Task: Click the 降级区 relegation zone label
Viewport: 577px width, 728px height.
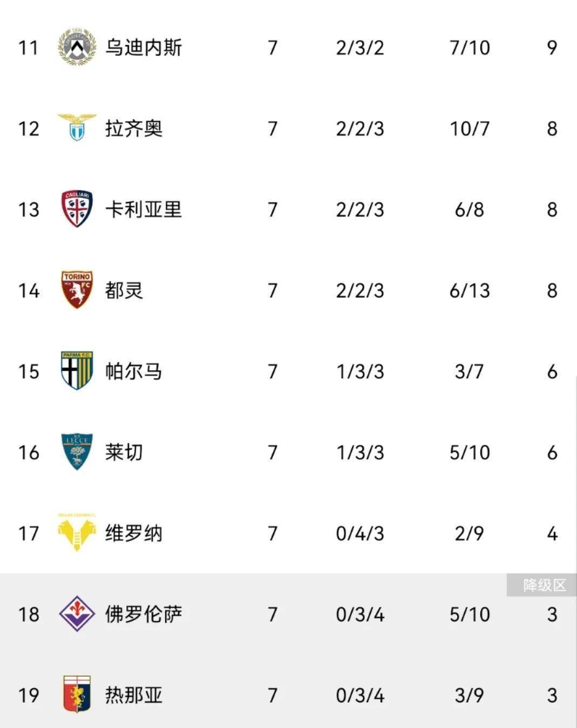Action: [x=544, y=585]
